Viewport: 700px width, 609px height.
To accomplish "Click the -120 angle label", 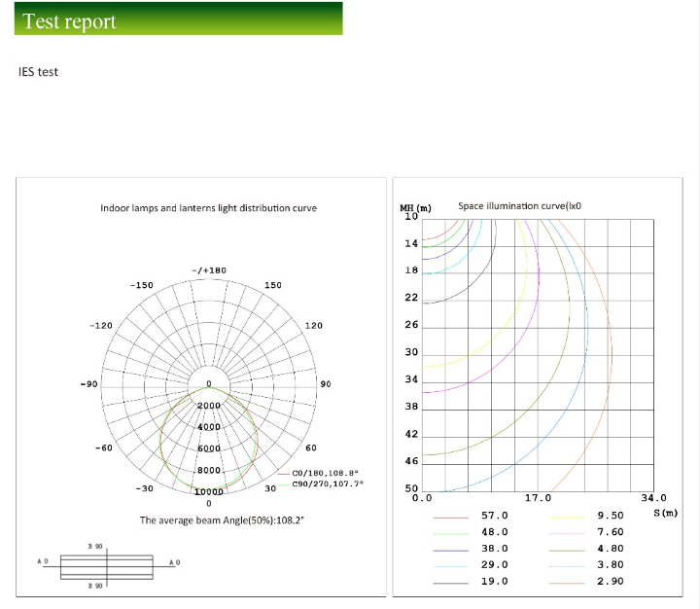I will [x=101, y=326].
